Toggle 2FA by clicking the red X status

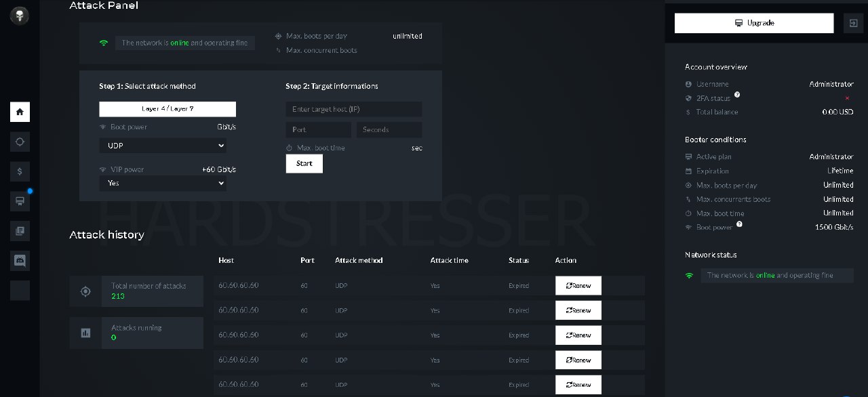(x=846, y=98)
